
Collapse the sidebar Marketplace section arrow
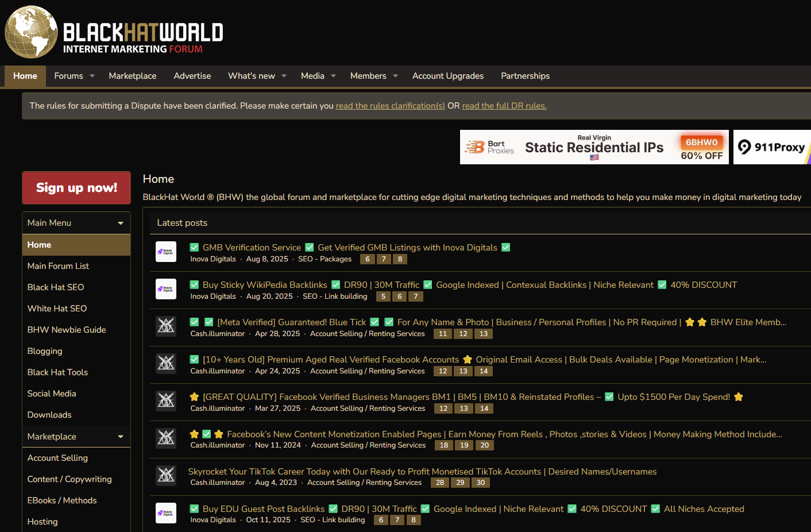121,437
